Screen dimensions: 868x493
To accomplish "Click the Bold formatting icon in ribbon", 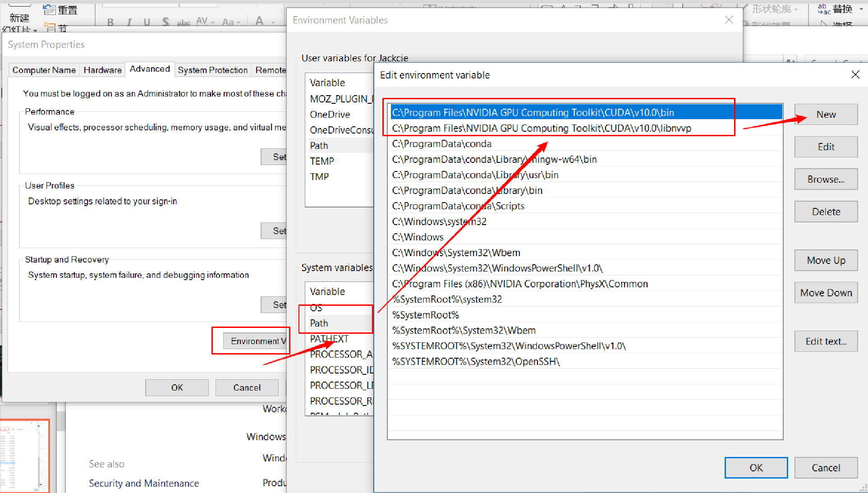I will (110, 22).
